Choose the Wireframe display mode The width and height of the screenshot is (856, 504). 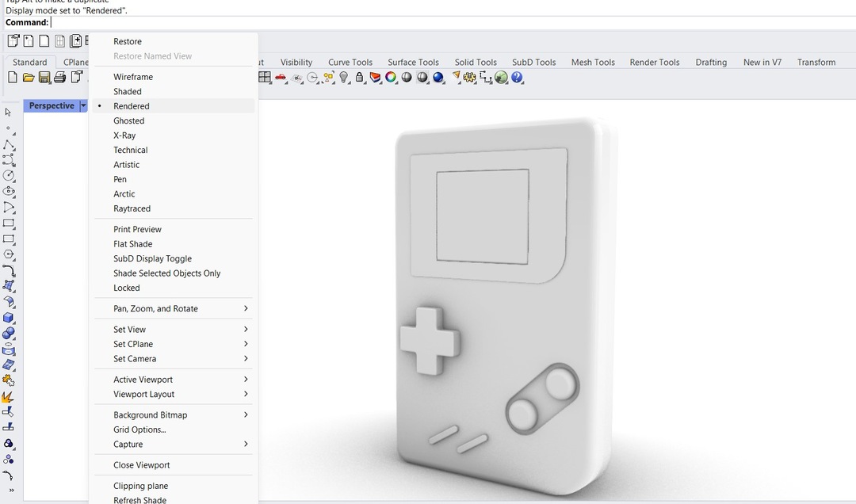174,77
